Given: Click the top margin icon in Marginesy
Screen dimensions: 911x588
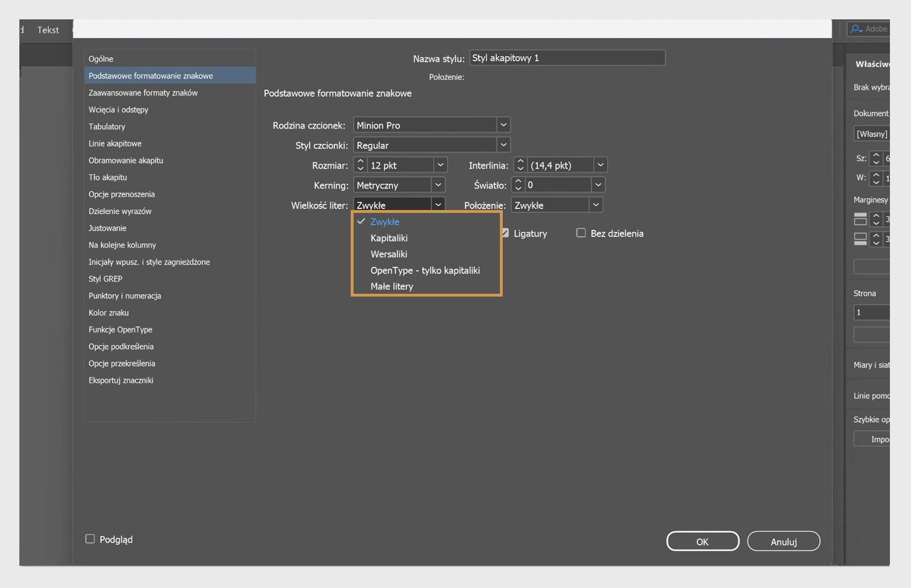Looking at the screenshot, I should coord(860,219).
